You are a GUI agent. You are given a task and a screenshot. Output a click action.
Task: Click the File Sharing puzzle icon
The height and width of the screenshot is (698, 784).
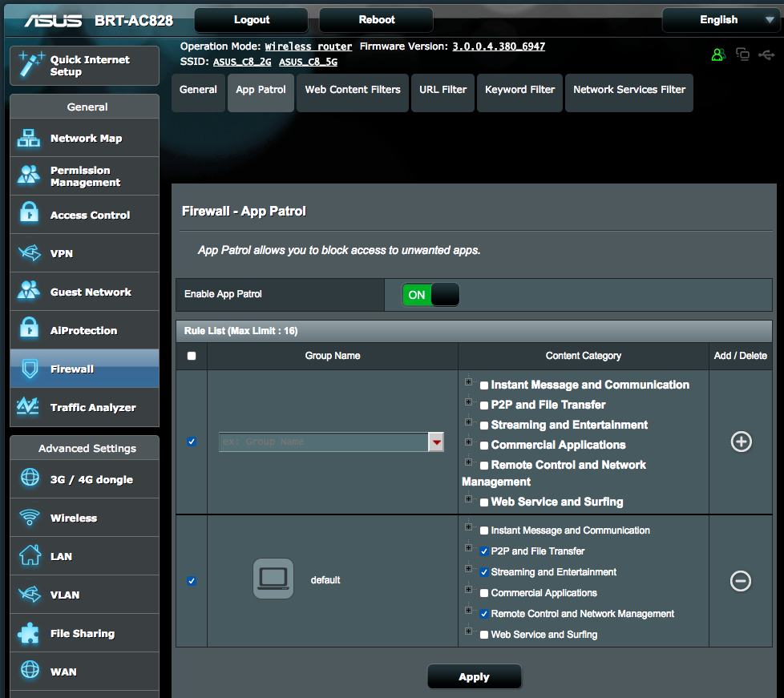(29, 633)
